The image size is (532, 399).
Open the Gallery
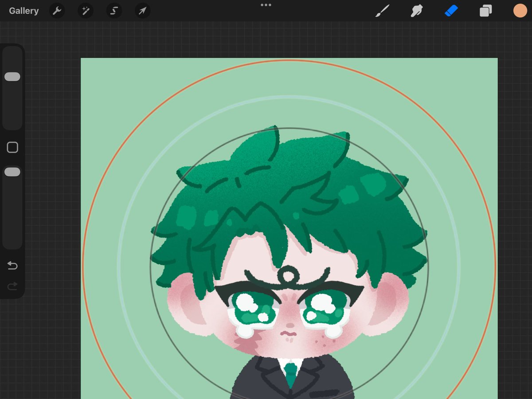pyautogui.click(x=24, y=11)
